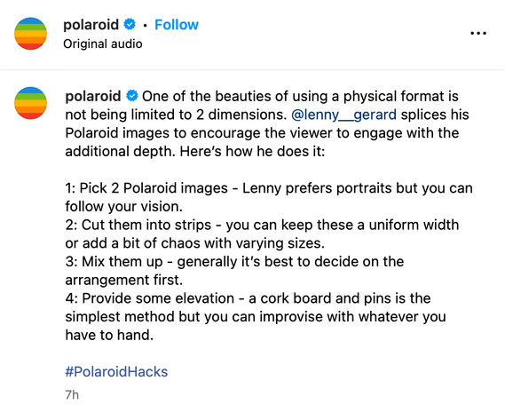This screenshot has height=420, width=505.
Task: Open the polaroid profile from the header username
Action: pyautogui.click(x=91, y=25)
